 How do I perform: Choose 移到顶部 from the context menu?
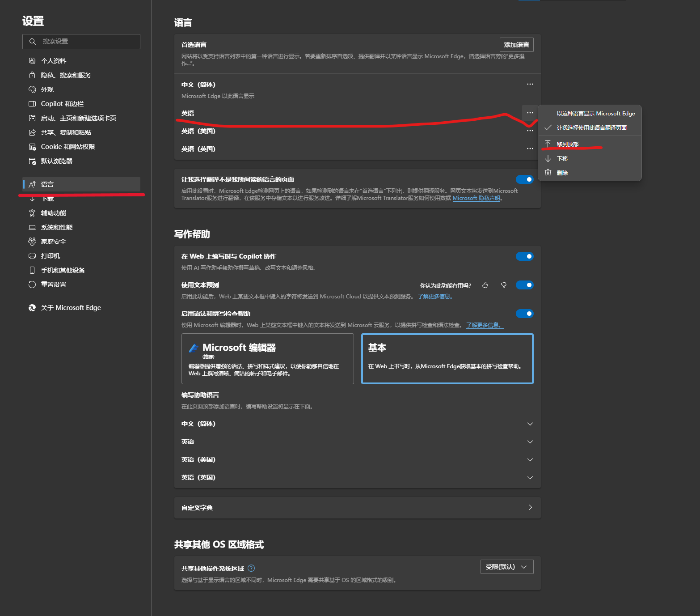click(590, 144)
